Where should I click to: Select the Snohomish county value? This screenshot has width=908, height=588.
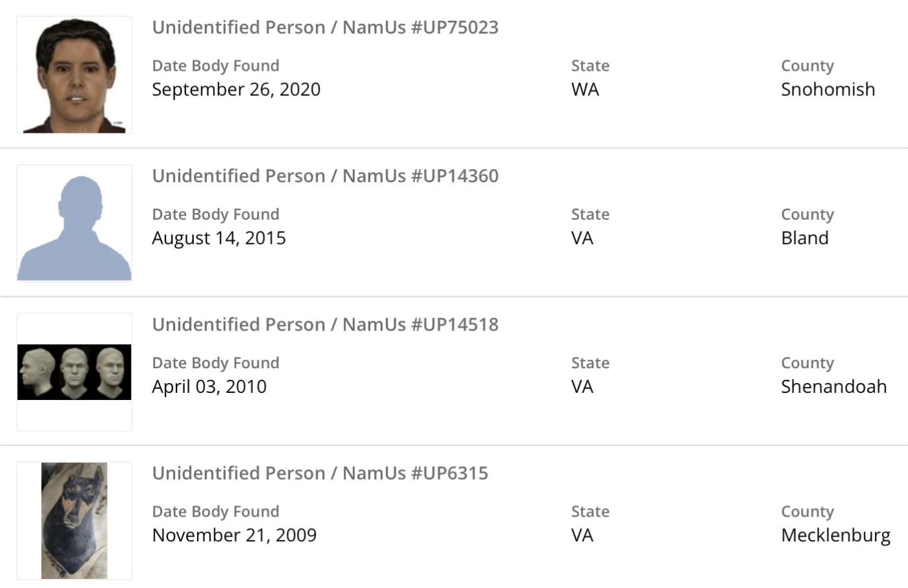click(x=828, y=89)
